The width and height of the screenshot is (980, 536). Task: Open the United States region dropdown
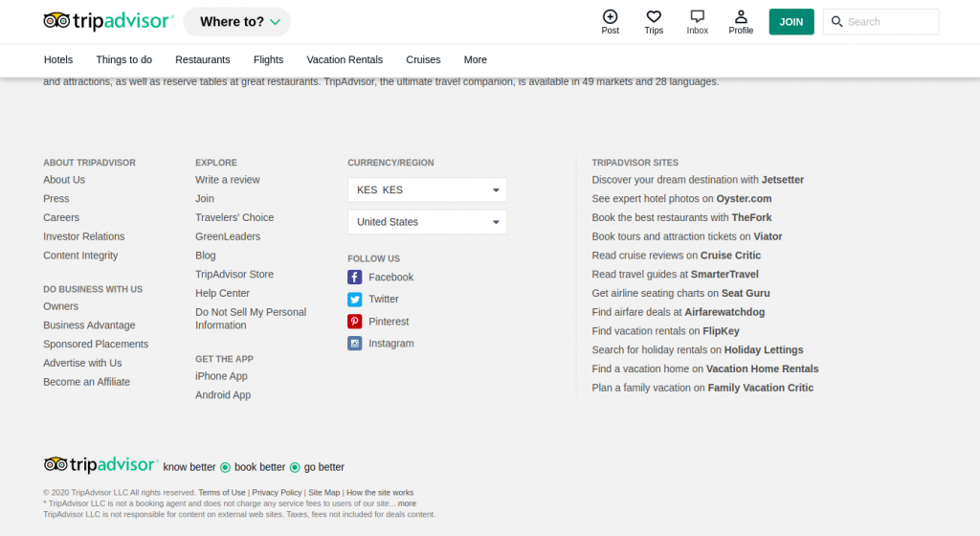(x=427, y=222)
